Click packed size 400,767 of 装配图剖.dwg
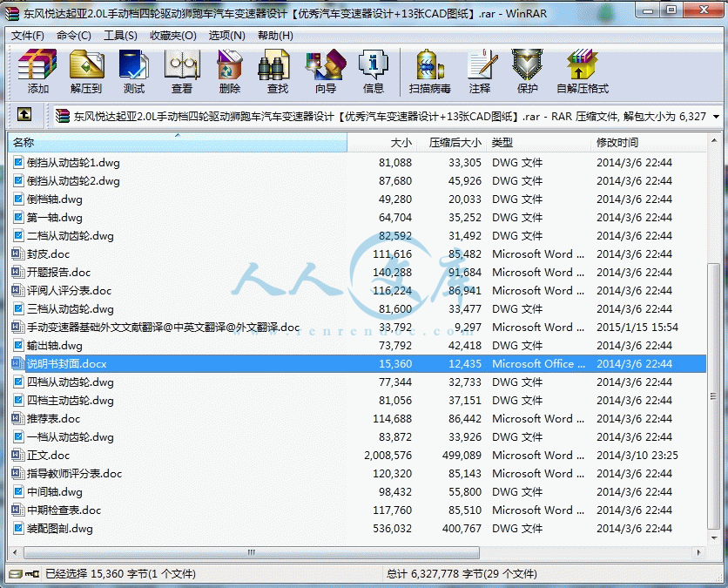 click(462, 529)
